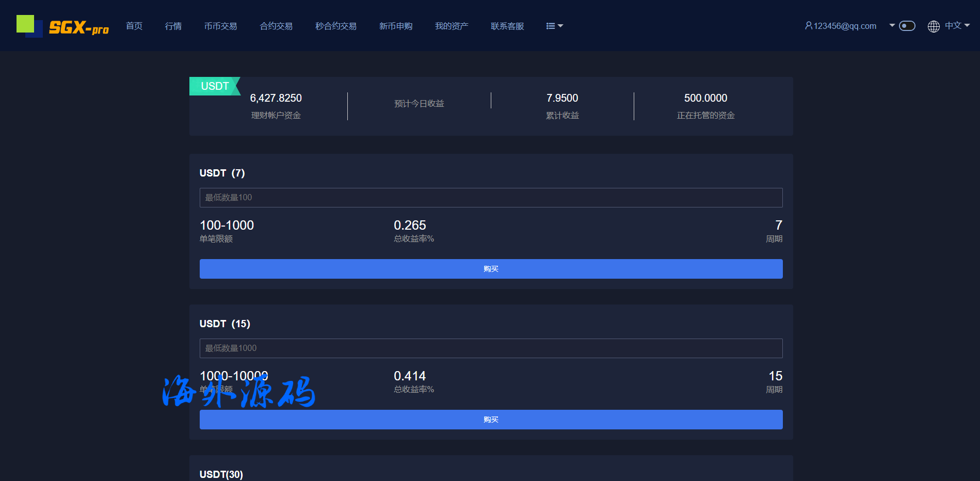Open the list menu icon in navbar

[x=554, y=26]
